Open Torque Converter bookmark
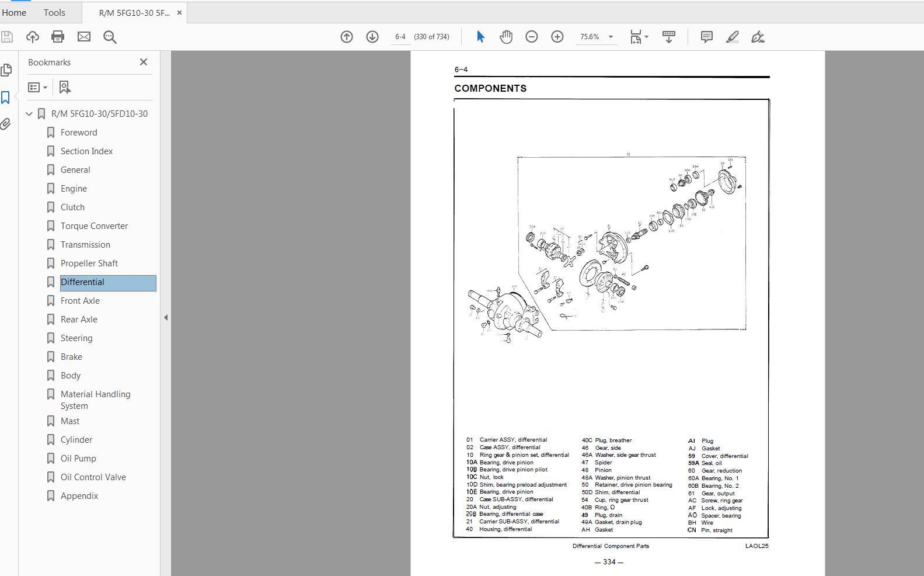Screen dimensions: 924x576 pyautogui.click(x=94, y=226)
